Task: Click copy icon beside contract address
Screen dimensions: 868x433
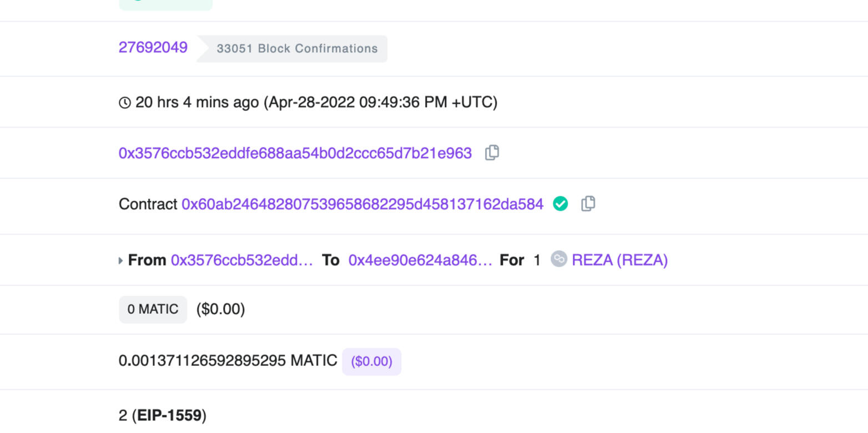Action: click(588, 203)
